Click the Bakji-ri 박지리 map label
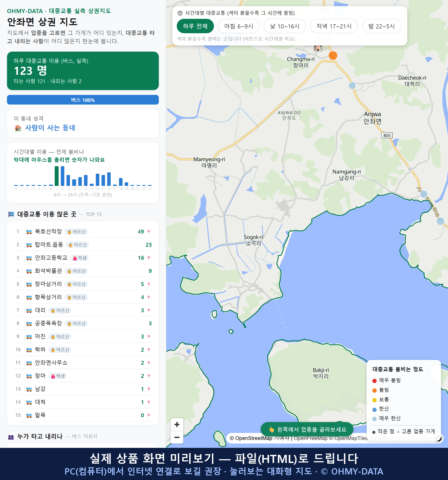Screen dimensions: 448x480 tap(321, 373)
